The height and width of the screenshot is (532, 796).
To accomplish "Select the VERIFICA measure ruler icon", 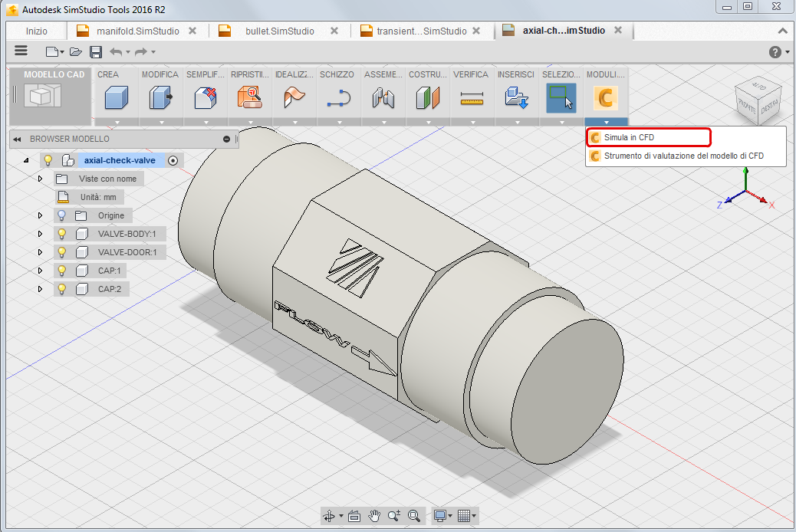I will (472, 98).
